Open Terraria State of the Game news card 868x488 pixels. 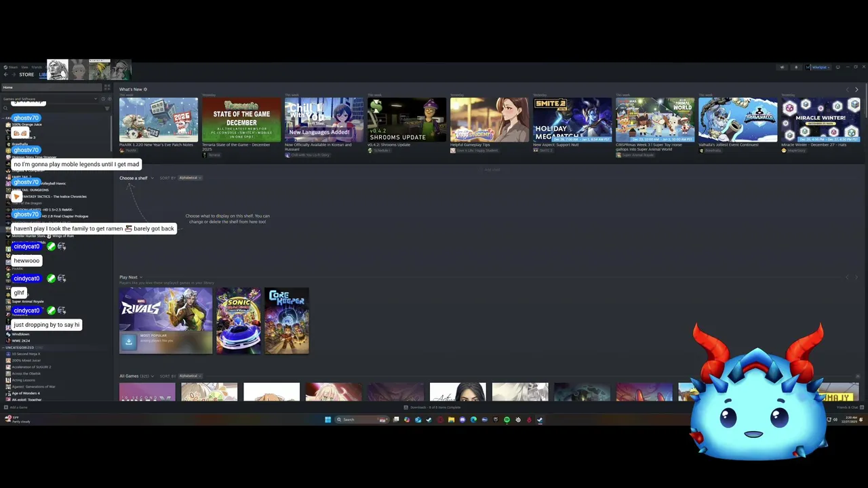(x=241, y=120)
